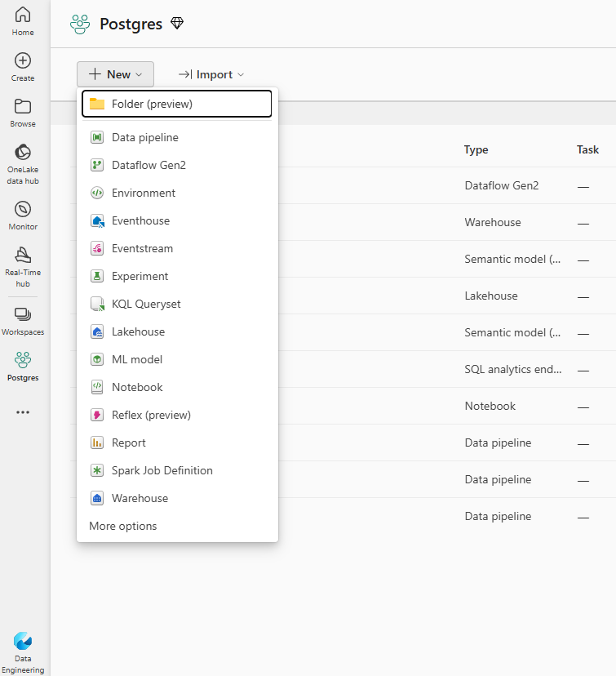
Task: Click the Dataflow Gen2 icon
Action: click(97, 165)
